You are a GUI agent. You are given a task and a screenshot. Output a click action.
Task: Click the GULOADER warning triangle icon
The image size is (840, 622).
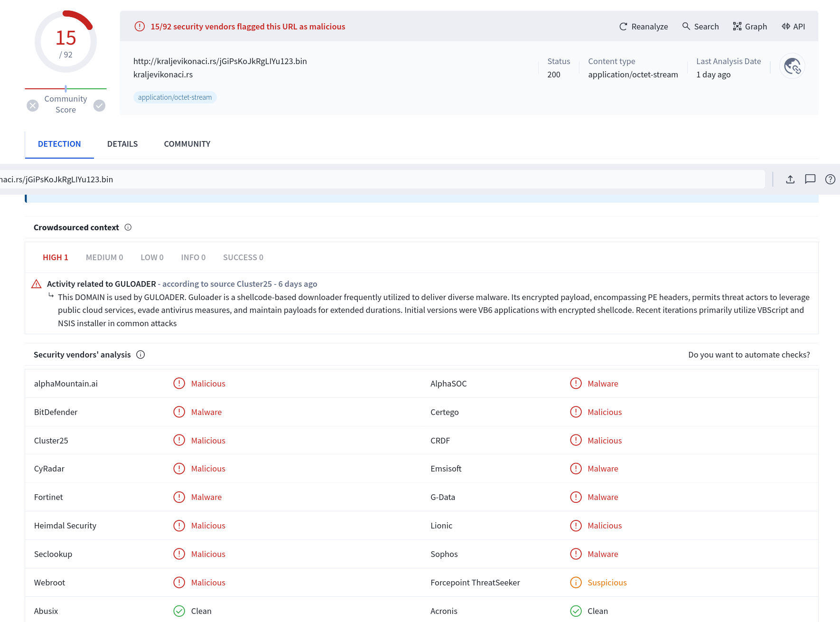[x=37, y=284]
